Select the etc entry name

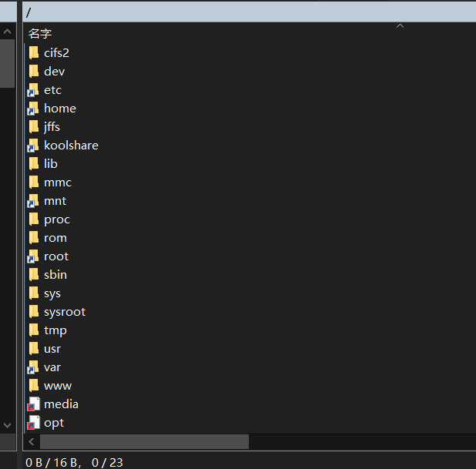coord(53,90)
